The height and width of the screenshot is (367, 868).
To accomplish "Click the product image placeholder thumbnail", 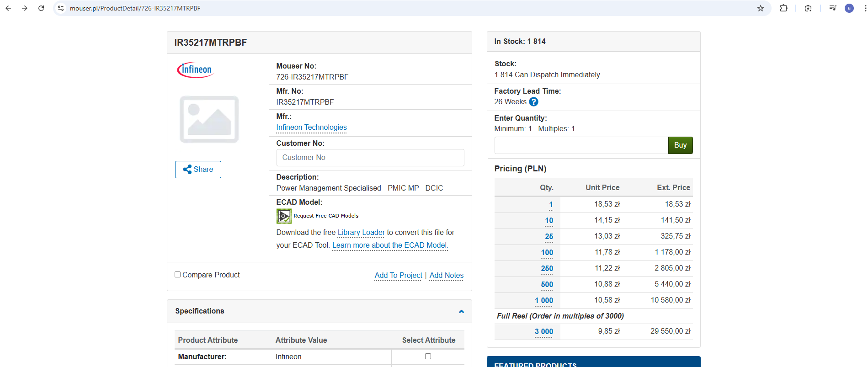I will pos(209,119).
